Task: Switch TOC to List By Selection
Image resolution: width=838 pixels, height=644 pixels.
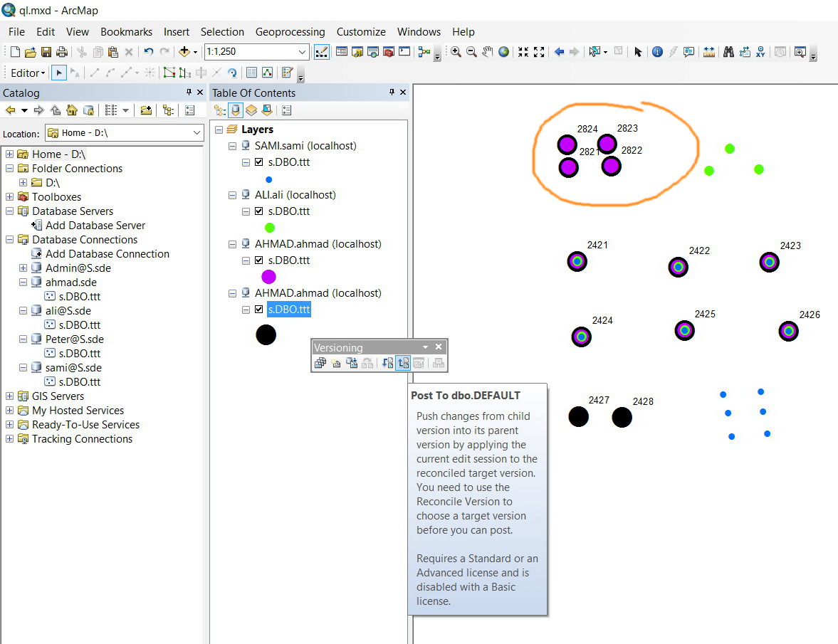Action: pyautogui.click(x=267, y=110)
